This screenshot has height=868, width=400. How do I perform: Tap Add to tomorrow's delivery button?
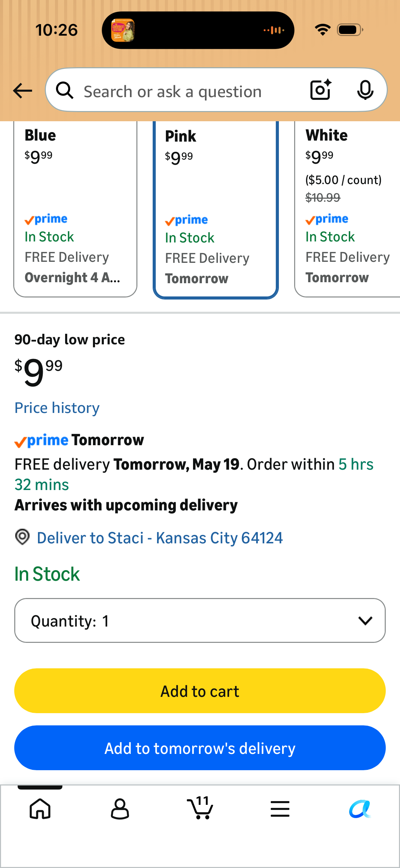200,748
